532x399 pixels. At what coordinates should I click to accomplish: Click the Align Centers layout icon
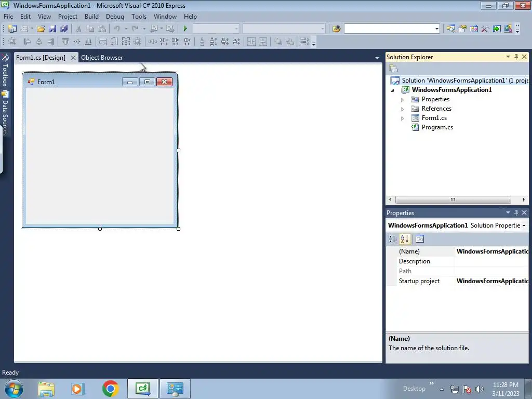coord(39,42)
